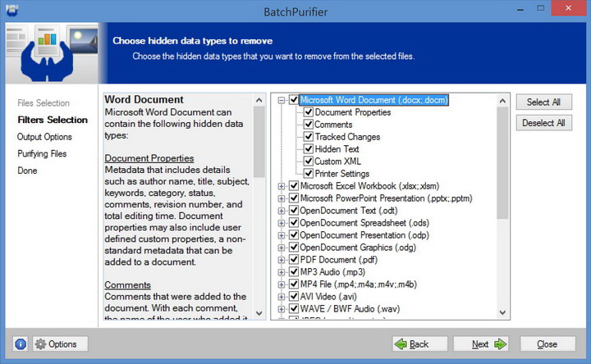Click the blue info icon button
The image size is (591, 364).
tap(21, 344)
